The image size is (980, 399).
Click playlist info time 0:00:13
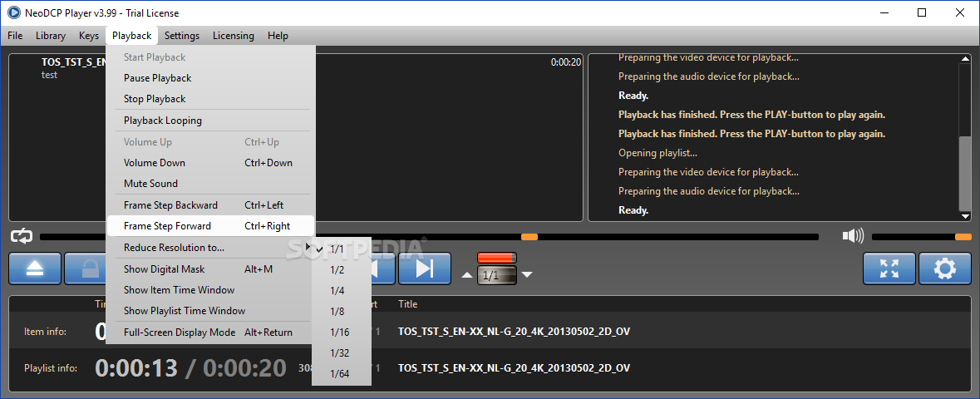136,367
